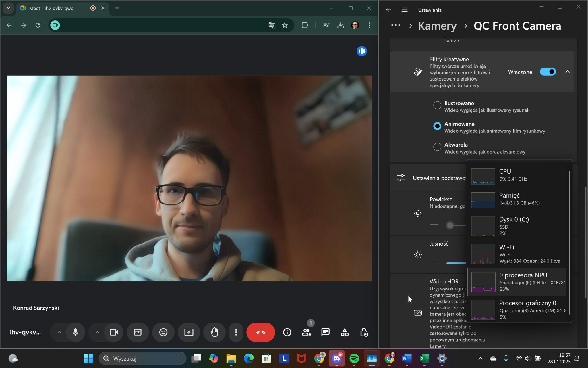
Task: Show meeting participants list
Action: point(306,332)
